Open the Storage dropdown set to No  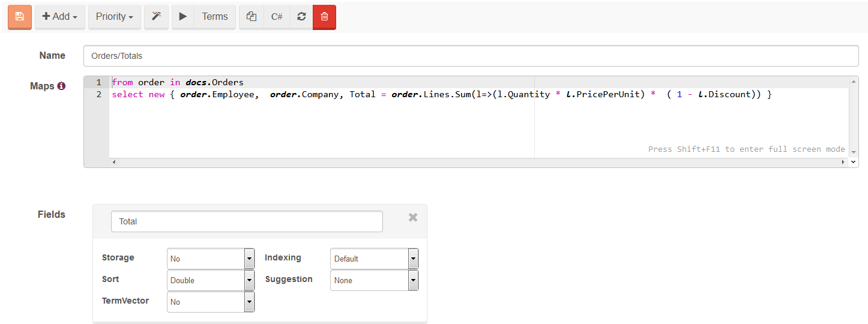tap(211, 259)
